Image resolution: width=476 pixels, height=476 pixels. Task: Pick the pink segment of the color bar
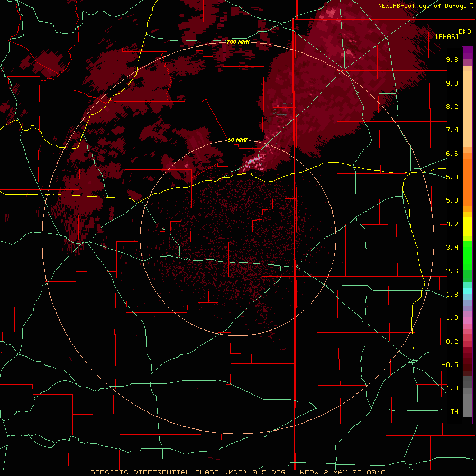(x=467, y=321)
